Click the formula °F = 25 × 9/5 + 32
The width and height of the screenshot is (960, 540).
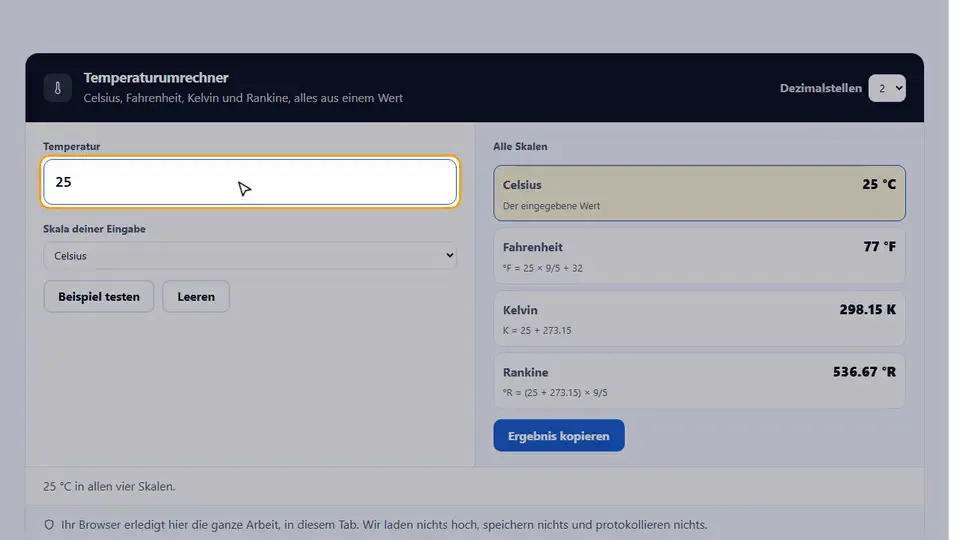(542, 268)
